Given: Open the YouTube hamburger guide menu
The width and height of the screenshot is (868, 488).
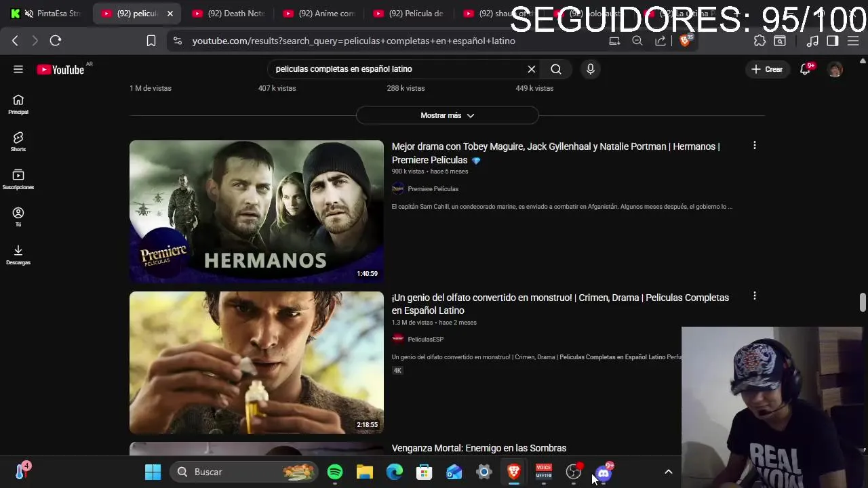Looking at the screenshot, I should pos(18,69).
